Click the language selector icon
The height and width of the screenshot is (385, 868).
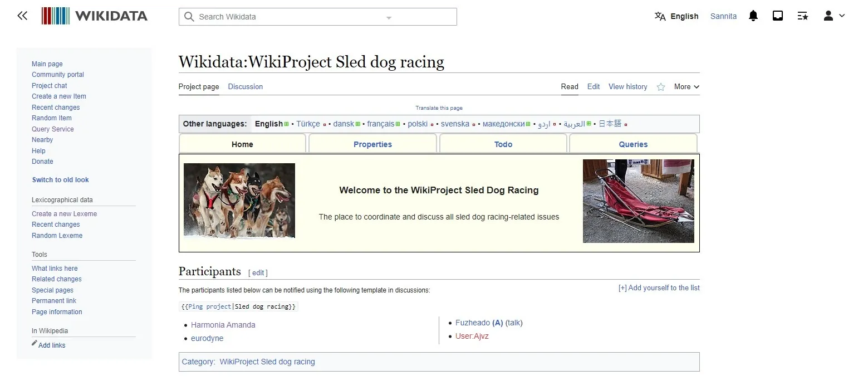coord(660,16)
